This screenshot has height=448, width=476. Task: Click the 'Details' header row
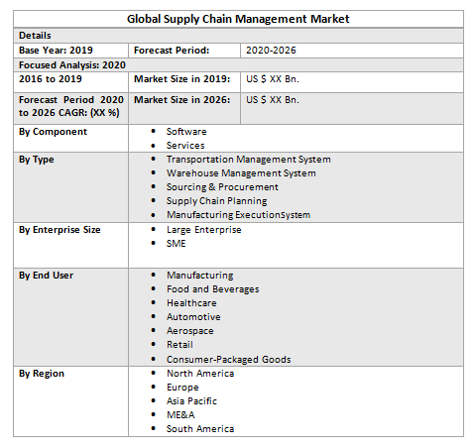238,36
